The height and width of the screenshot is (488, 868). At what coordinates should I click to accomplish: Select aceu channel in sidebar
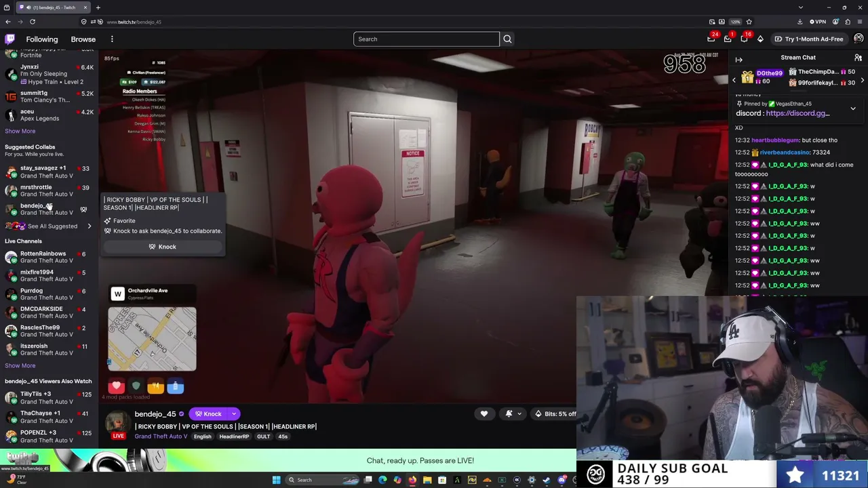[x=49, y=115]
